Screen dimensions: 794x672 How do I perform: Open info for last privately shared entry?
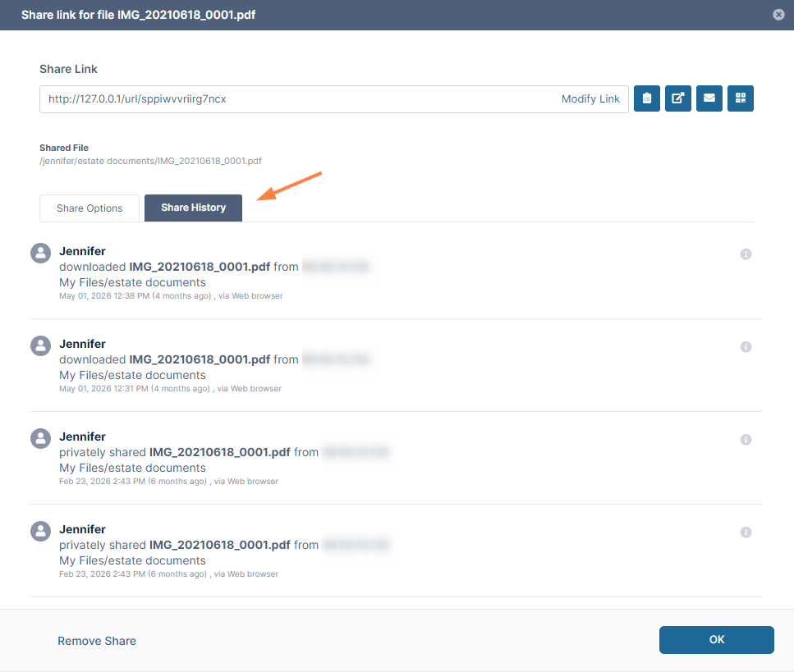pos(746,532)
